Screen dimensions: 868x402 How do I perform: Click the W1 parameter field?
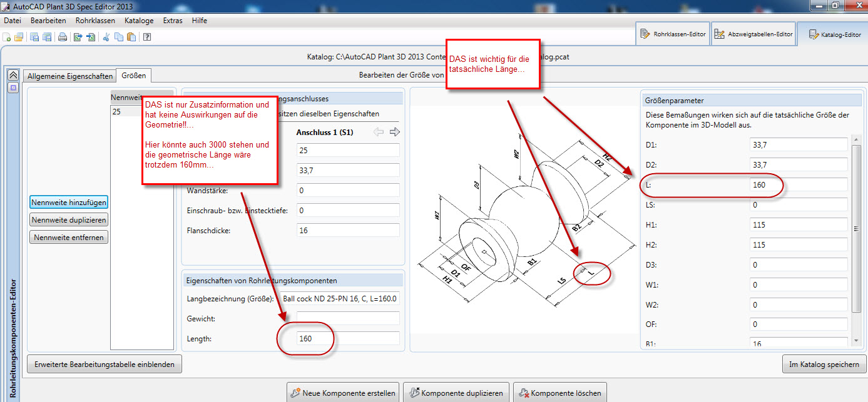[x=799, y=285]
